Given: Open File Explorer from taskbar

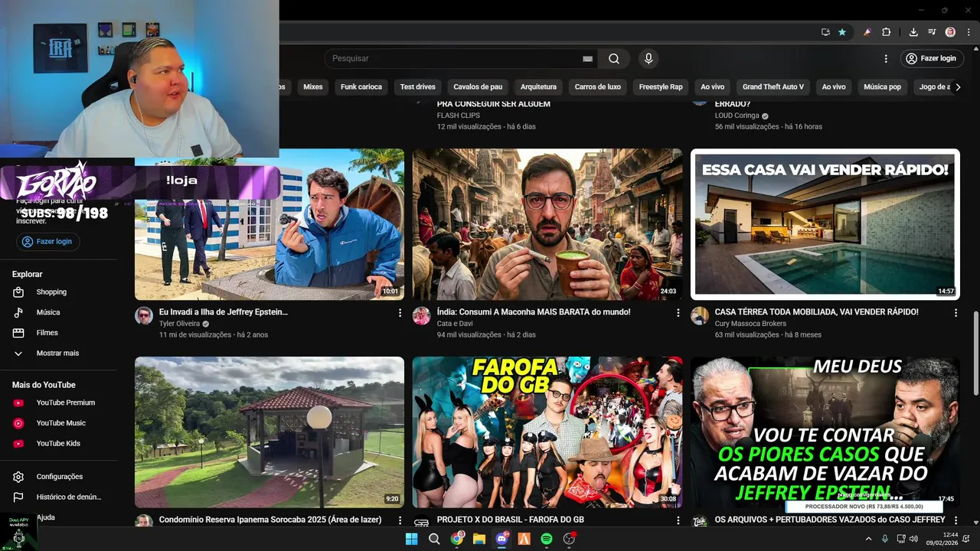Looking at the screenshot, I should (479, 539).
